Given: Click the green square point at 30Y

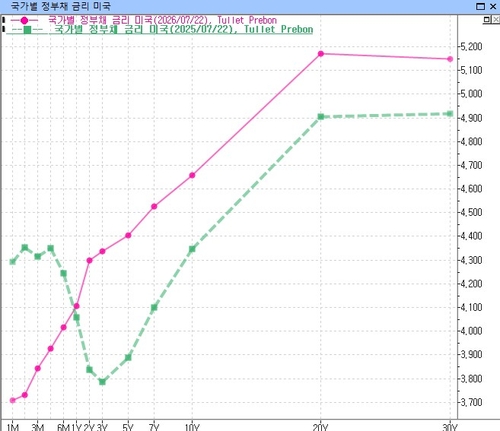Looking at the screenshot, I should (450, 114).
